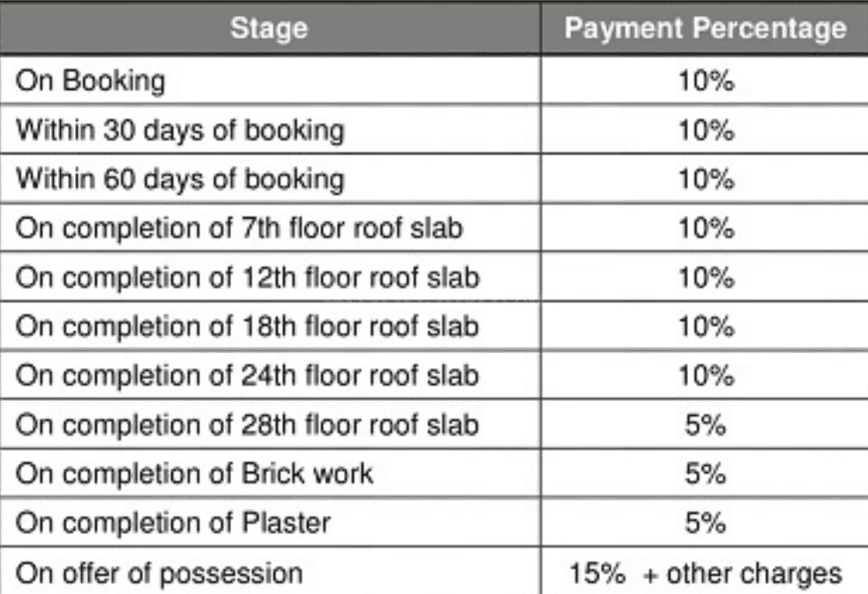The image size is (868, 594).
Task: Click the 7th floor roof slab row
Action: [240, 229]
